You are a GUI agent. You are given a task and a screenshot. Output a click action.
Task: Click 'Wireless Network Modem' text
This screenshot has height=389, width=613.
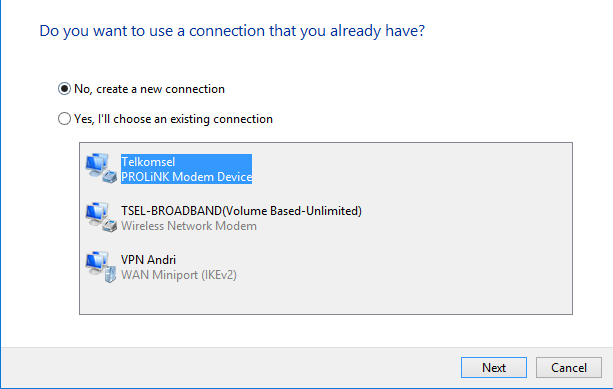189,226
